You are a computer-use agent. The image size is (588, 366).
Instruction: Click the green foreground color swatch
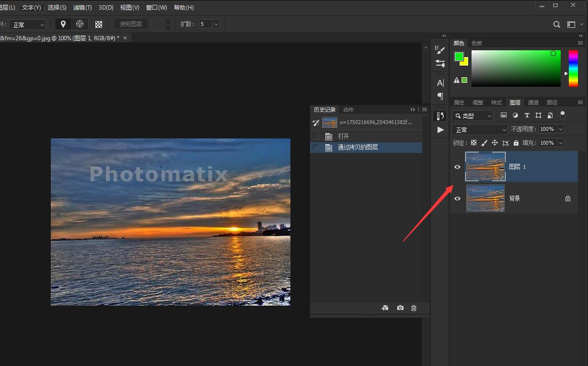tap(459, 57)
